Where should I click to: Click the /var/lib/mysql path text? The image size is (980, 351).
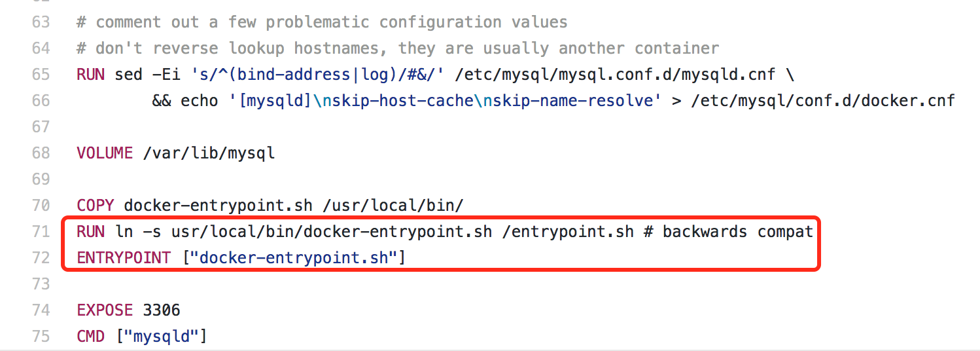209,153
